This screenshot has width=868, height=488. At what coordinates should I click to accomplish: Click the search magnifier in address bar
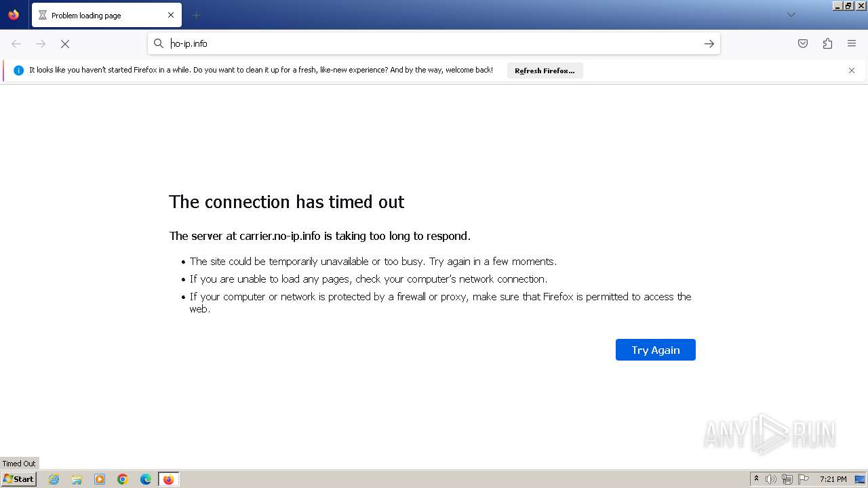pyautogui.click(x=159, y=43)
